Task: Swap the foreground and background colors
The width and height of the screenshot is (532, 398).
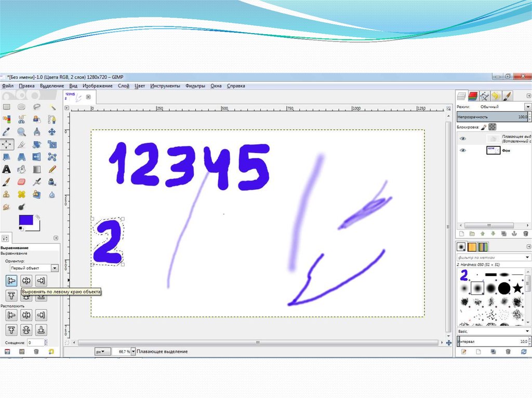Action: click(x=37, y=216)
